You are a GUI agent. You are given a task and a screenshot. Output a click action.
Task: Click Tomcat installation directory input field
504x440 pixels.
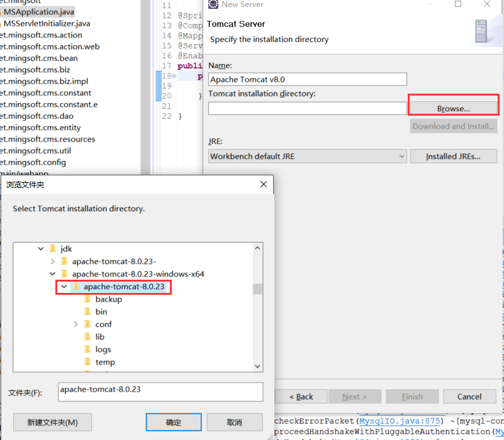click(x=307, y=109)
